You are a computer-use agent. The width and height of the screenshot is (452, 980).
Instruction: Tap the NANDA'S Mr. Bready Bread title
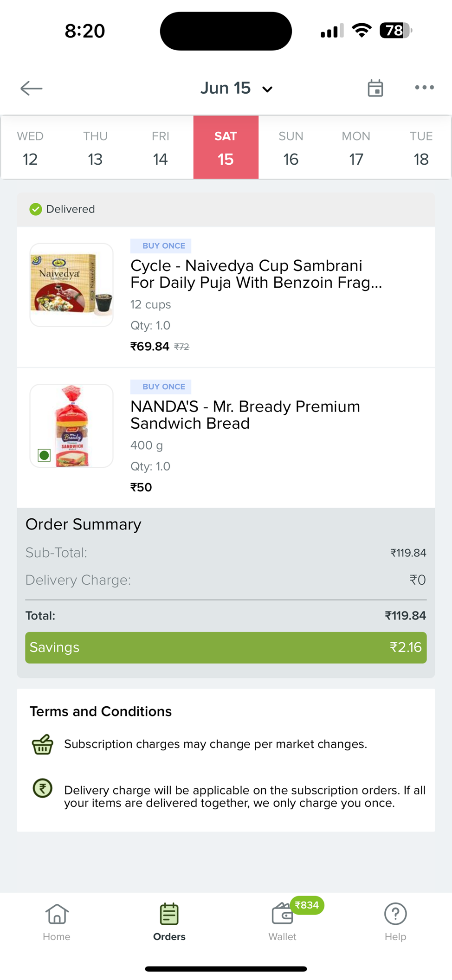tap(245, 415)
